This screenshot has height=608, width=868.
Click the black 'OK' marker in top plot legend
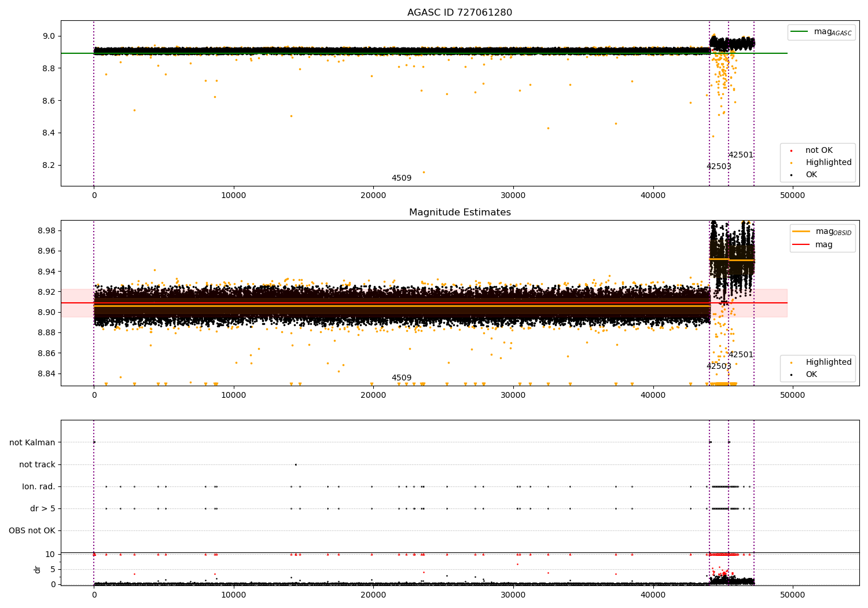pyautogui.click(x=791, y=175)
